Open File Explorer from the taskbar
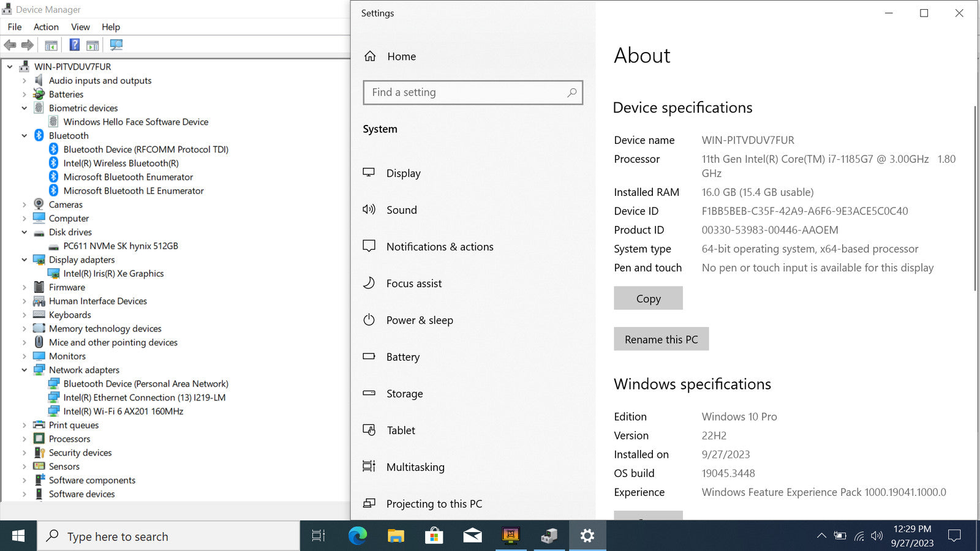The image size is (980, 551). pos(396,536)
